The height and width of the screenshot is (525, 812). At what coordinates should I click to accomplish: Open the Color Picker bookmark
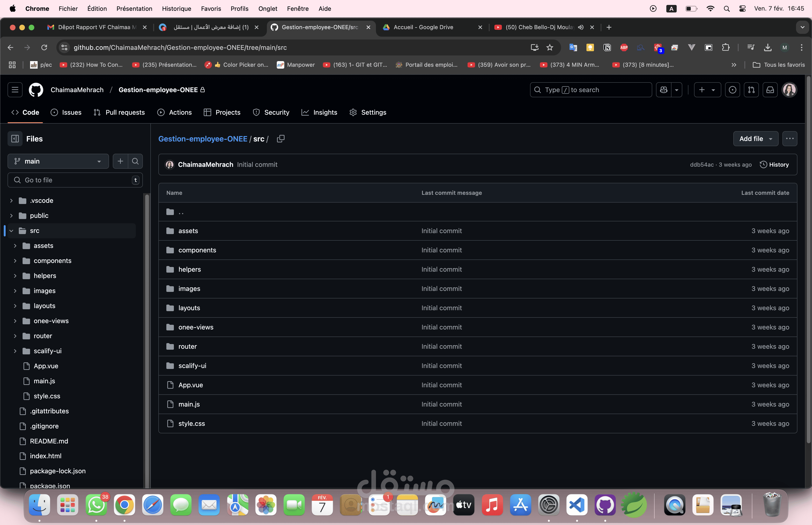236,65
